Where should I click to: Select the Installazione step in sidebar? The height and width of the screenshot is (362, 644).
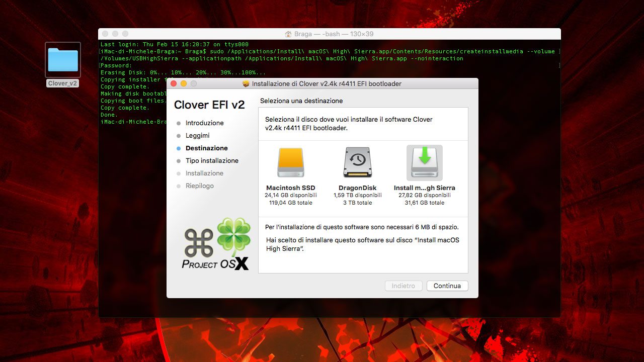[204, 173]
